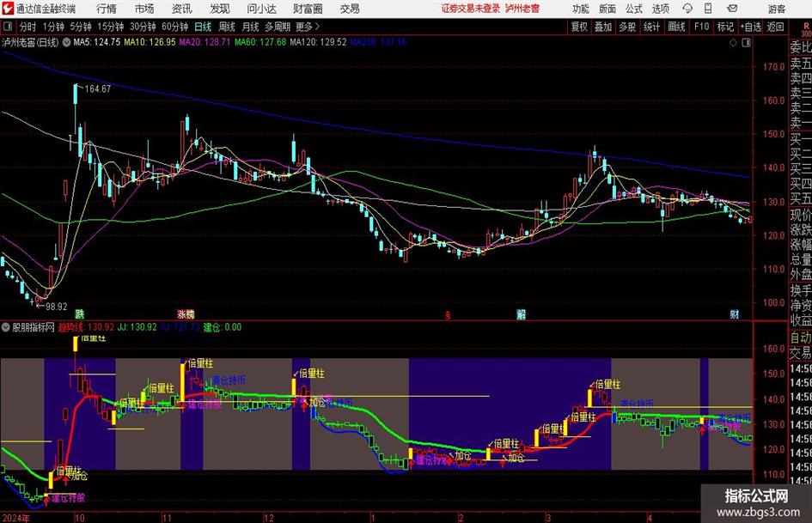Click the 游客 guest account label
812x523 pixels.
[777, 9]
